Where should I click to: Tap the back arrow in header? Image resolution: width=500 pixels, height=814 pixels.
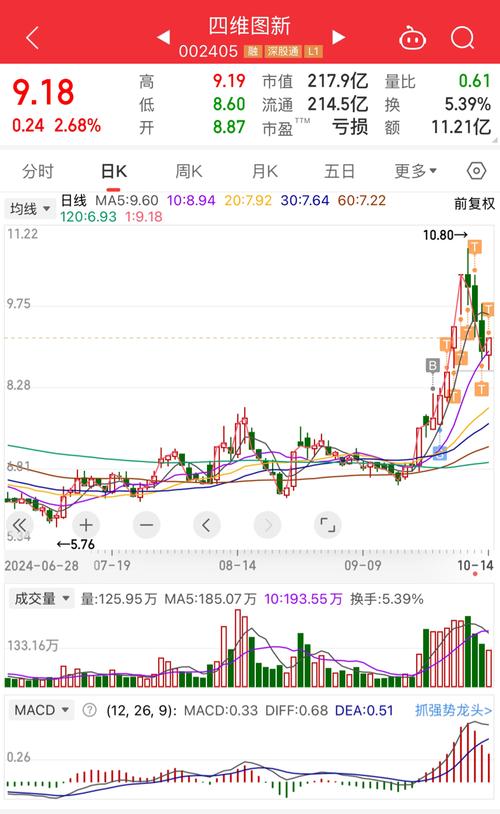coord(32,38)
